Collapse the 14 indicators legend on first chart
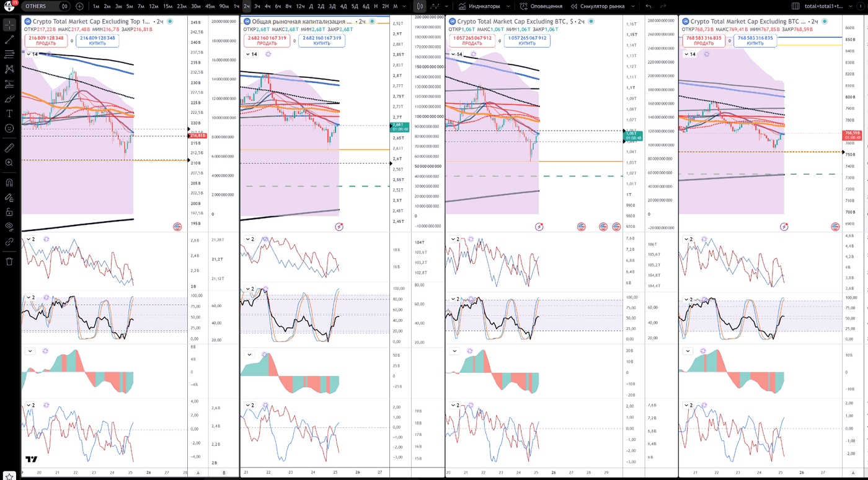This screenshot has width=868, height=480. coord(32,55)
